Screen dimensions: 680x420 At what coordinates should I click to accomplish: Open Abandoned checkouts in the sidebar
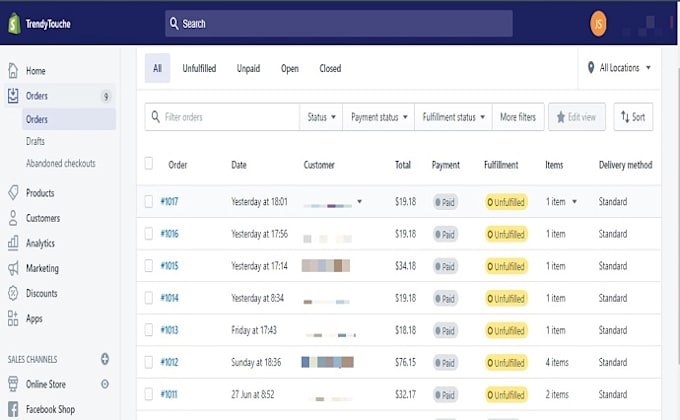pos(61,163)
